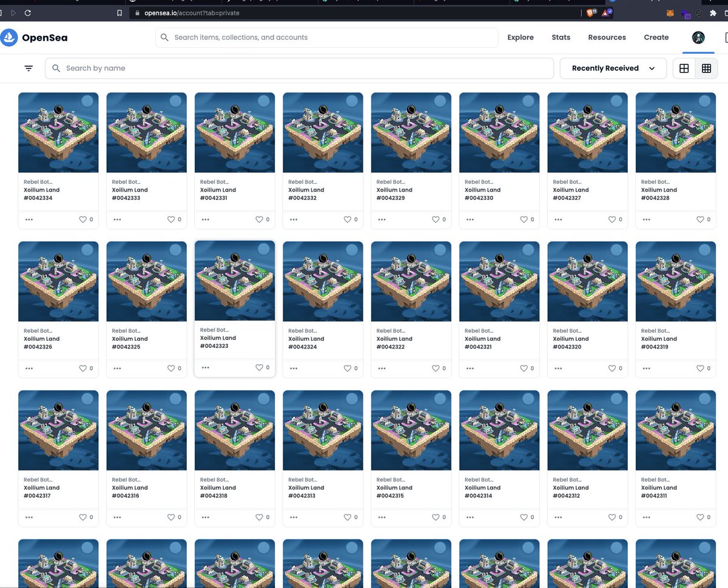Screen dimensions: 728x588
Task: Favorite Xoilium Land #0042323
Action: [259, 367]
